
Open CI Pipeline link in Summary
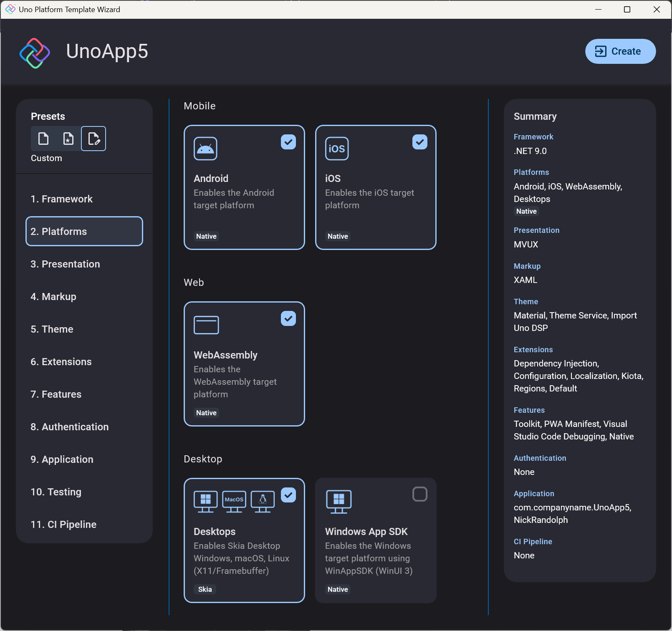pyautogui.click(x=533, y=542)
